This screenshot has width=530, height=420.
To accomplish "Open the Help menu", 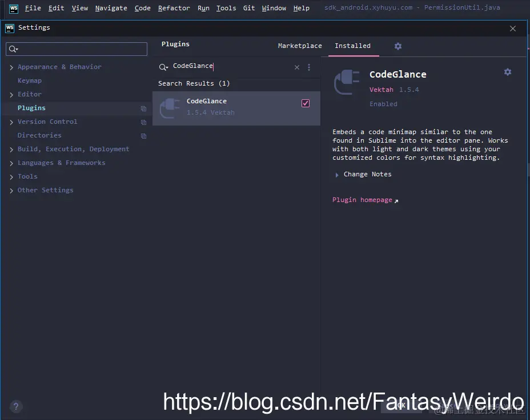I will coord(301,8).
